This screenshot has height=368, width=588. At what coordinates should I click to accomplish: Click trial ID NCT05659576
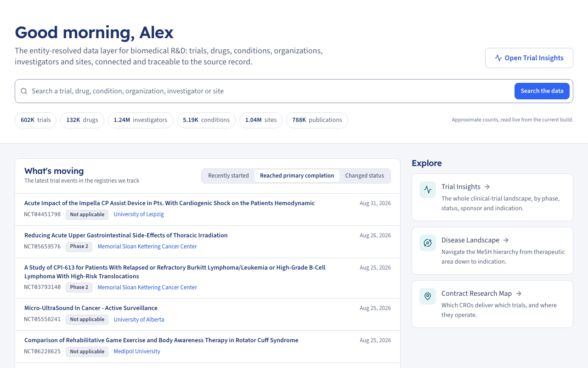(42, 247)
